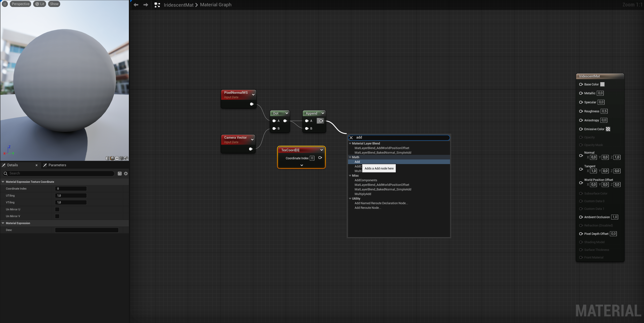Image resolution: width=644 pixels, height=323 pixels.
Task: Toggle the Lit view mode button
Action: [x=40, y=4]
